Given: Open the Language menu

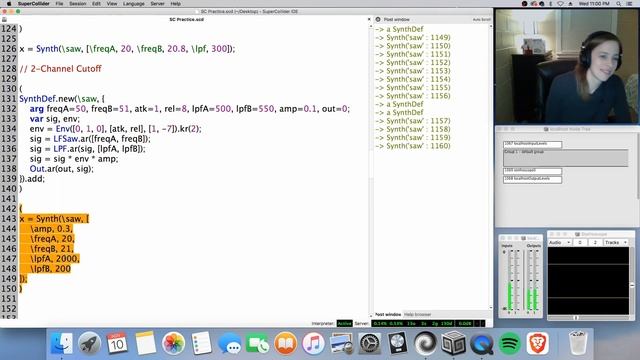Looking at the screenshot, I should coord(133,4).
